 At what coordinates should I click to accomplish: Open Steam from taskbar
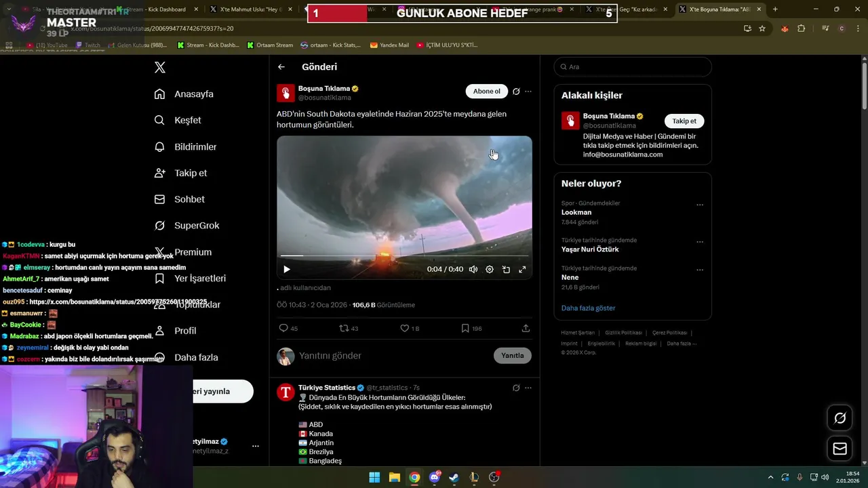coord(454,477)
